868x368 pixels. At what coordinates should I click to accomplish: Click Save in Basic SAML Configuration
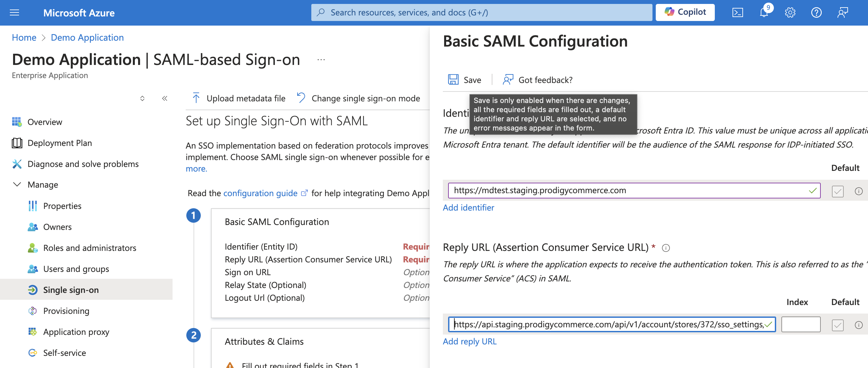click(464, 80)
